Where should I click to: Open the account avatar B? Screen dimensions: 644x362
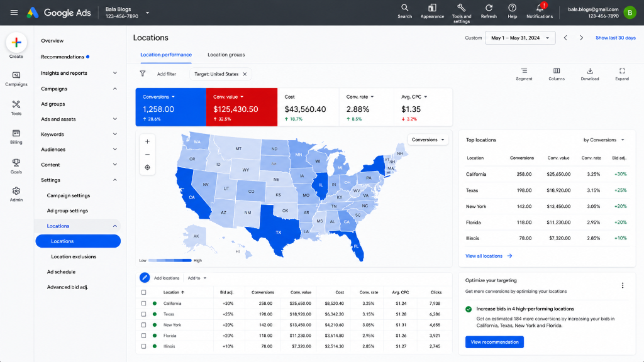coord(630,13)
